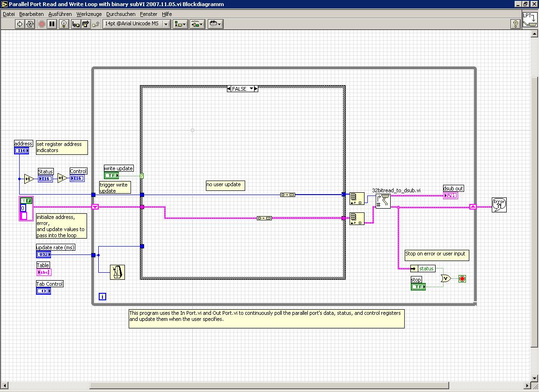Select the Control I16 indicator terminal
The height and width of the screenshot is (392, 539).
pyautogui.click(x=77, y=178)
